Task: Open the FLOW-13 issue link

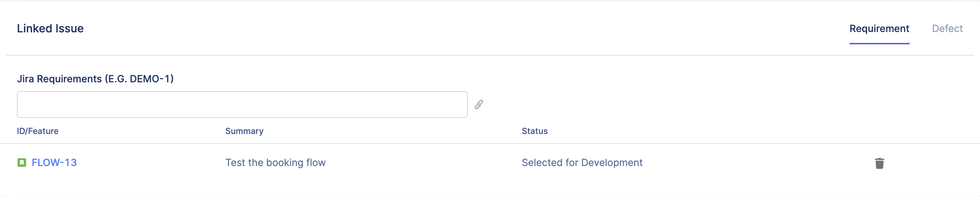Action: 54,163
